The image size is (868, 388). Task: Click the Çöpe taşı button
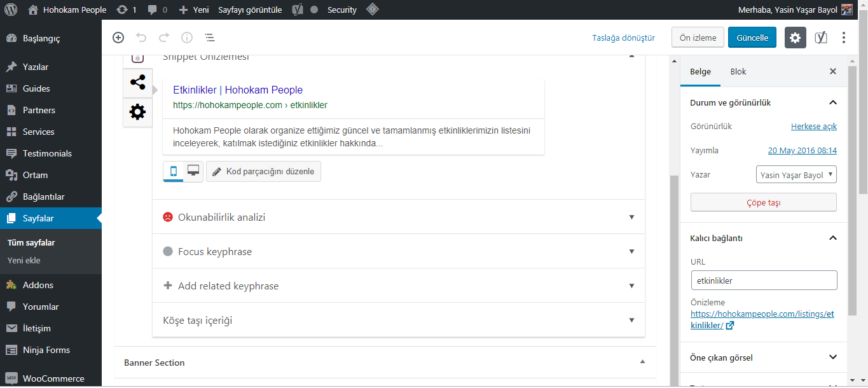764,202
